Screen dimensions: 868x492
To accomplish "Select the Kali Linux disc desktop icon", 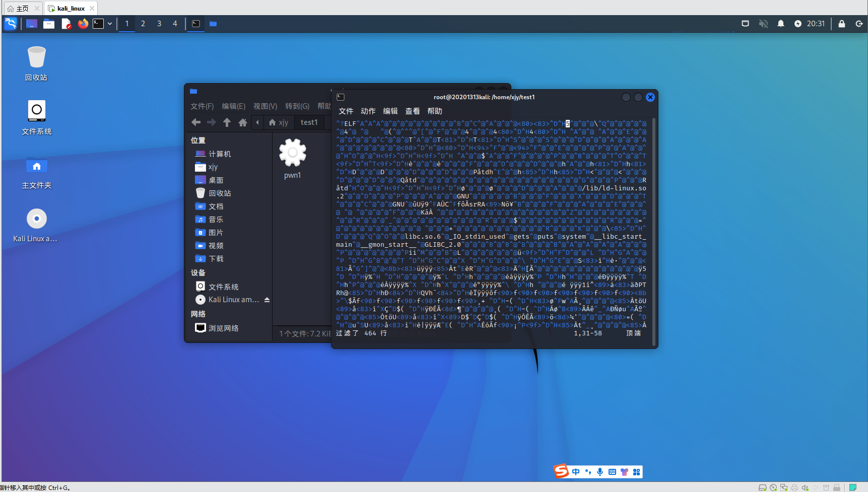I will pyautogui.click(x=36, y=225).
